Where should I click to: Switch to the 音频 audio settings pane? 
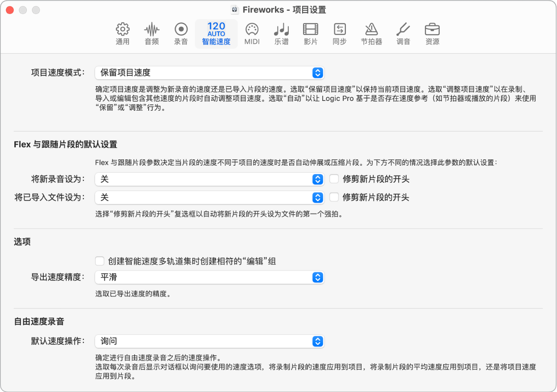(x=152, y=34)
